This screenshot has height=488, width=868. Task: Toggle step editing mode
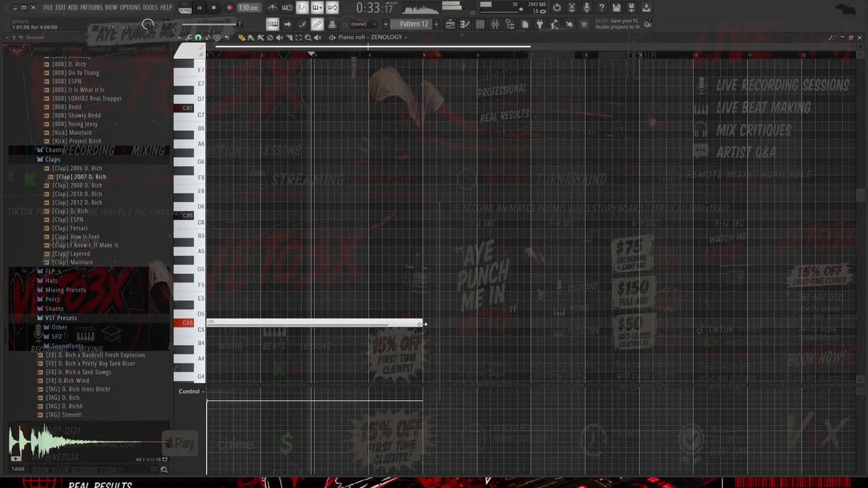click(302, 24)
